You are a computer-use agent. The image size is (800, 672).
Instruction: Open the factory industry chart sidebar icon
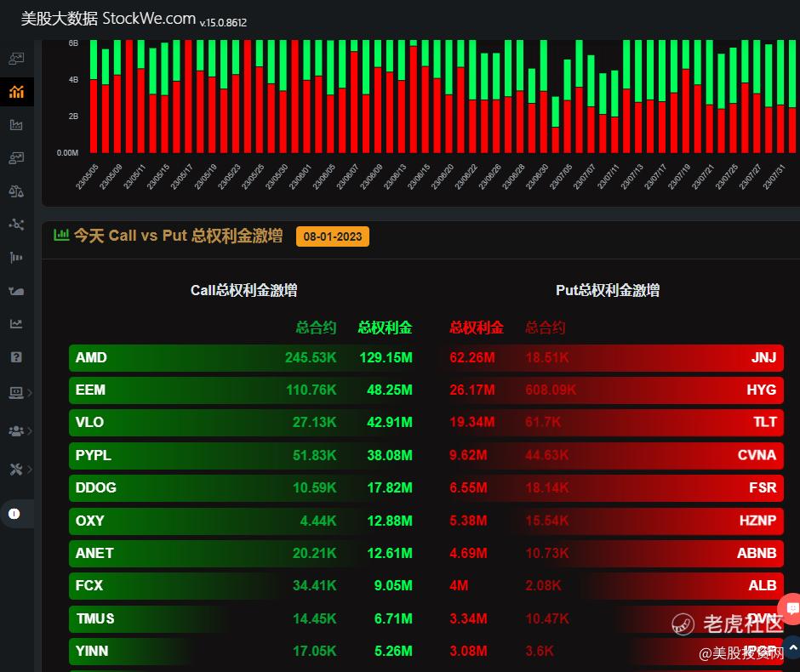[16, 124]
